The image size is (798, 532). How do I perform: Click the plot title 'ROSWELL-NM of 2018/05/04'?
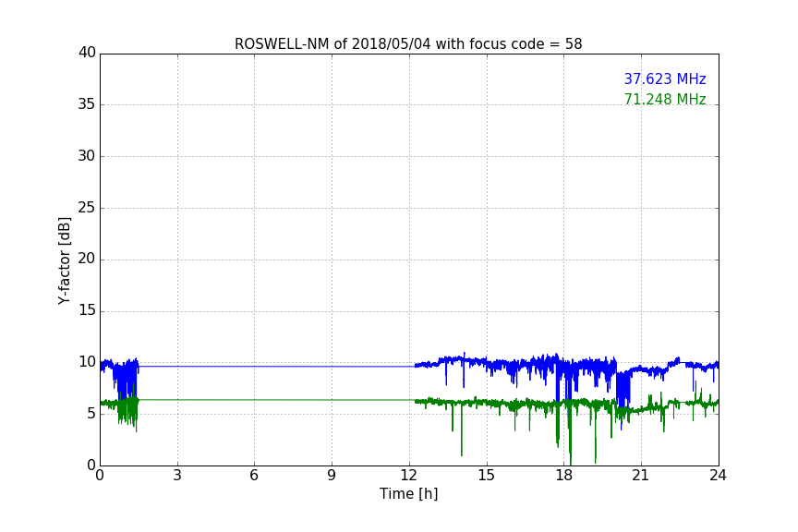click(408, 44)
